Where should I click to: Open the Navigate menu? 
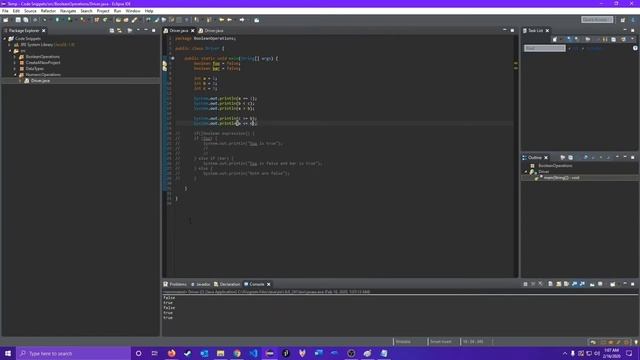click(x=68, y=11)
